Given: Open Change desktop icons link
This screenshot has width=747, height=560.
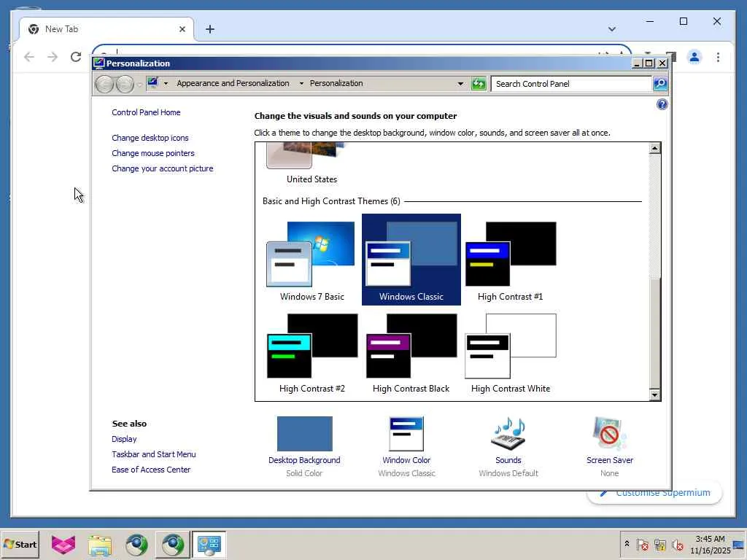Looking at the screenshot, I should click(x=150, y=138).
